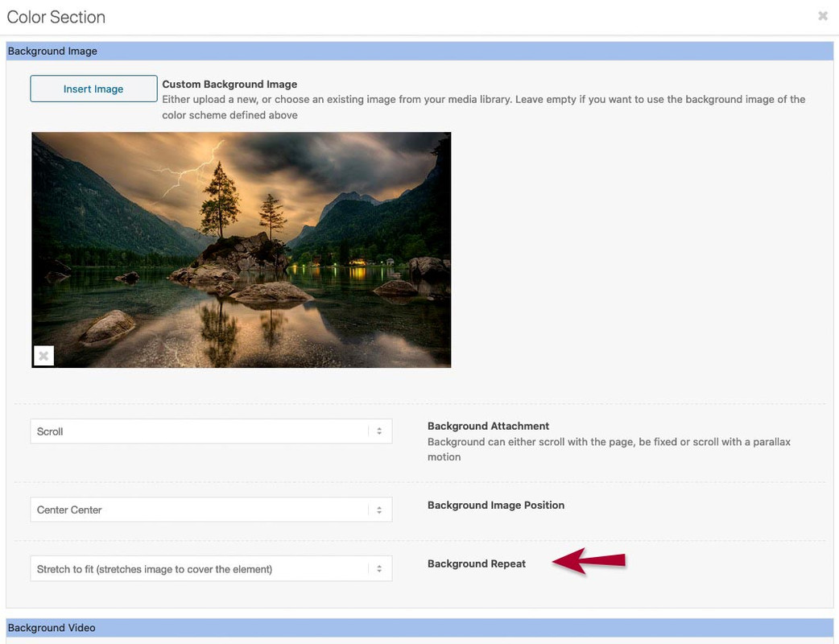Open the Stretch to fit repeat dropdown
This screenshot has height=644, width=839.
(211, 568)
